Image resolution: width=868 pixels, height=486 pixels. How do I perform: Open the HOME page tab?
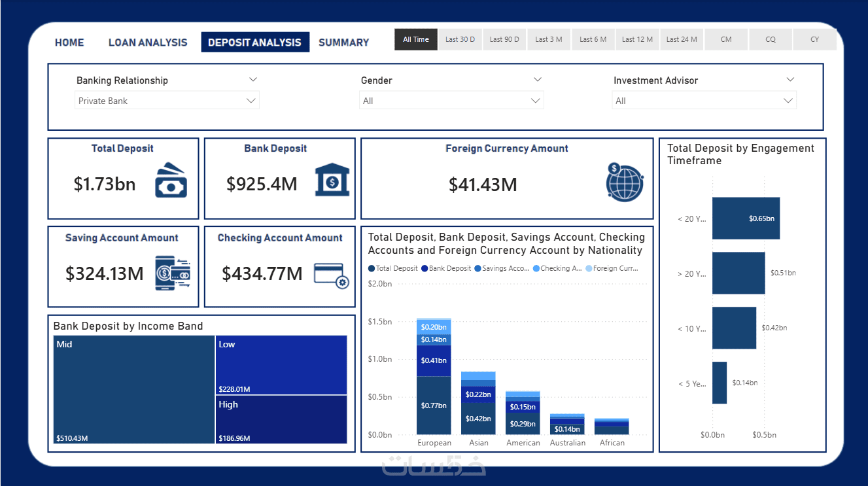coord(69,43)
